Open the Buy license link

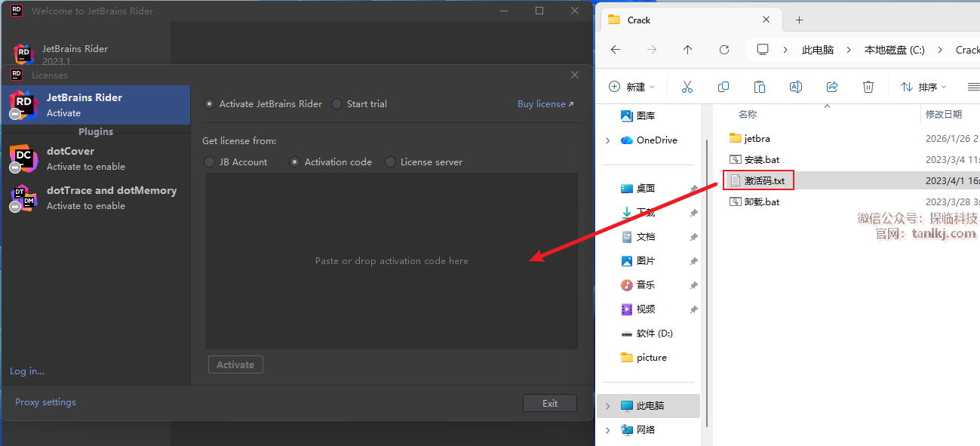[545, 104]
